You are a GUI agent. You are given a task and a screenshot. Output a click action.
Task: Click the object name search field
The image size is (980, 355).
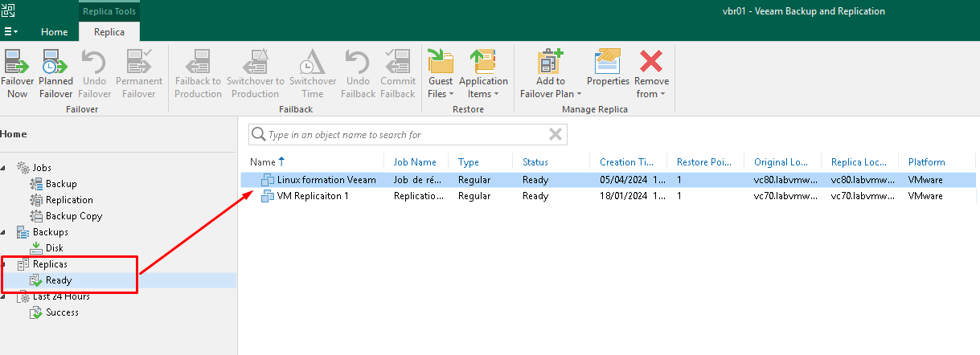click(406, 135)
